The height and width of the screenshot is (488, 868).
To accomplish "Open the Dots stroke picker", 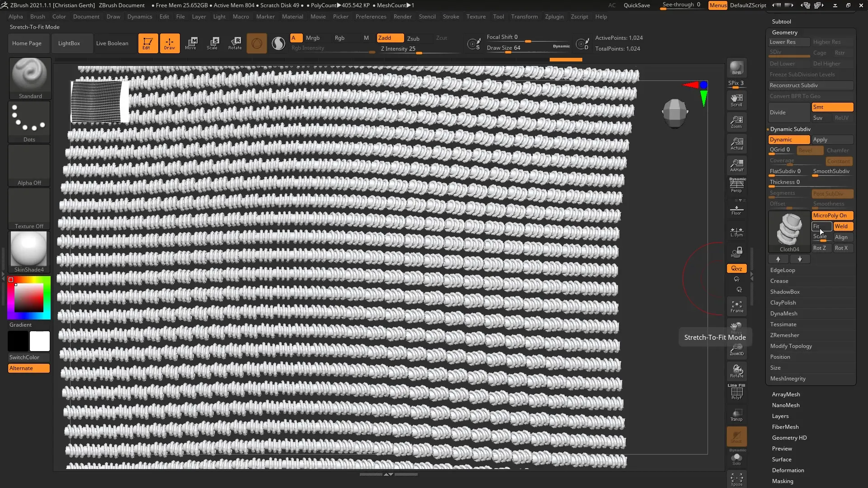I will tap(29, 122).
